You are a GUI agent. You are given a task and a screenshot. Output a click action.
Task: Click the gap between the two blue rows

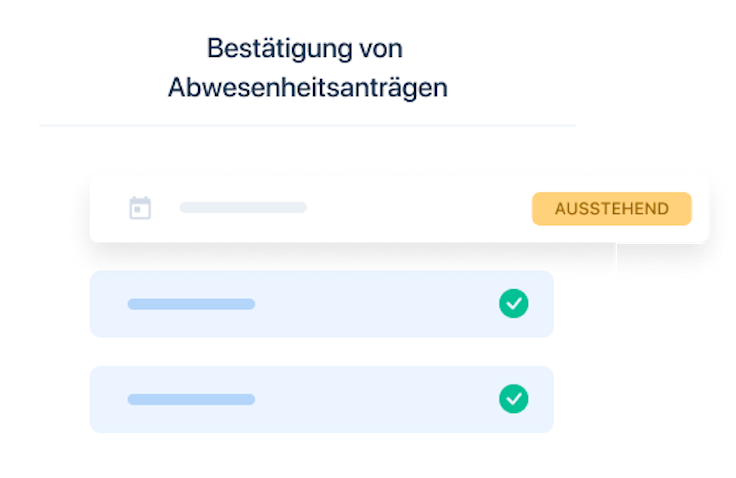tap(322, 351)
